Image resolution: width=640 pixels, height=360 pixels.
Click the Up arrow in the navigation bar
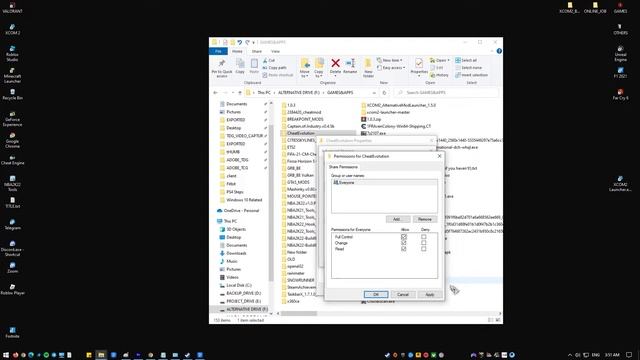click(x=240, y=93)
